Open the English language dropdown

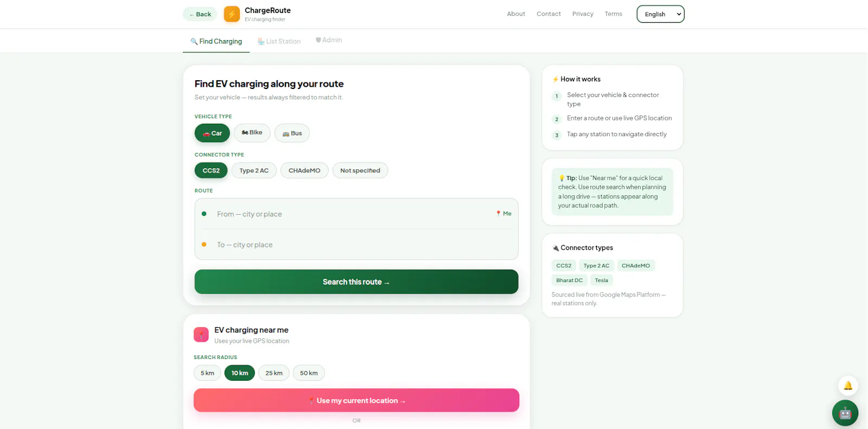pyautogui.click(x=660, y=14)
